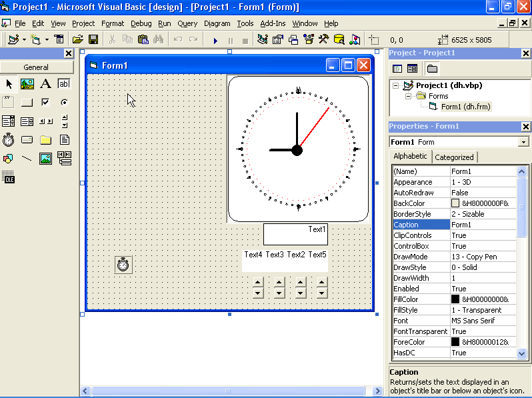This screenshot has height=398, width=532.
Task: Click the BackColor color swatch
Action: pos(455,203)
